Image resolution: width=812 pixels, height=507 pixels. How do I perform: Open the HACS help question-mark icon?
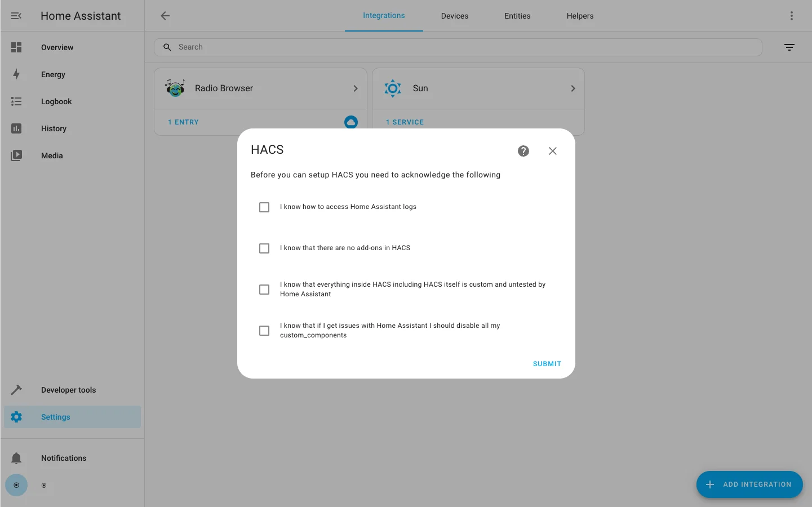(x=523, y=151)
